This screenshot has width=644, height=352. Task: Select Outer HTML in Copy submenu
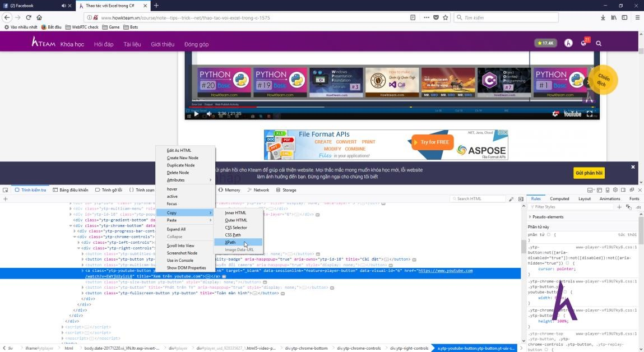[x=239, y=220]
